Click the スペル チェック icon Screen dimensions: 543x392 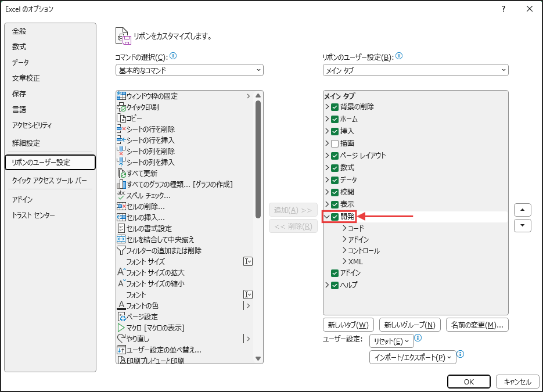(121, 195)
